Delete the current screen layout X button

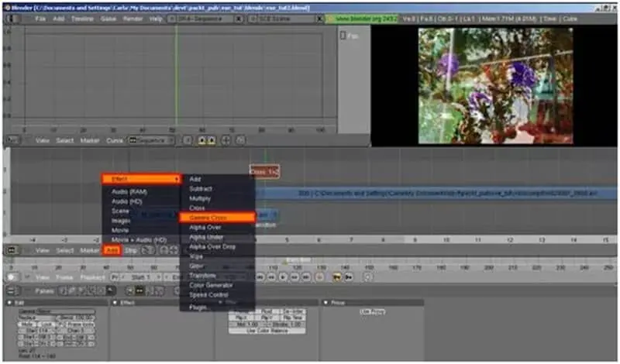(239, 19)
